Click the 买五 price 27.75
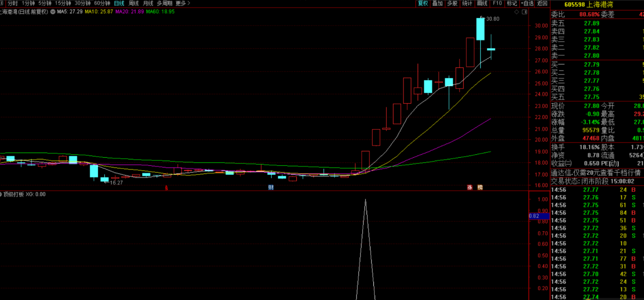The image size is (644, 300). 592,97
